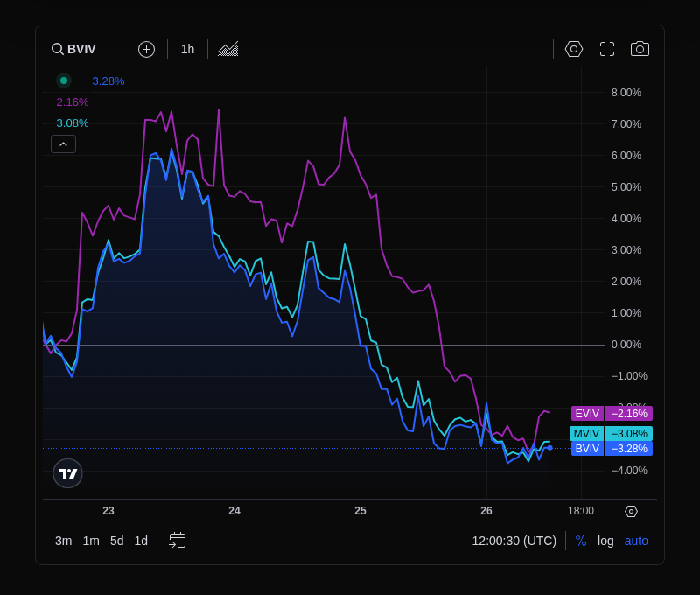The width and height of the screenshot is (700, 595).
Task: Click the 18:00 time axis label
Action: [x=581, y=511]
